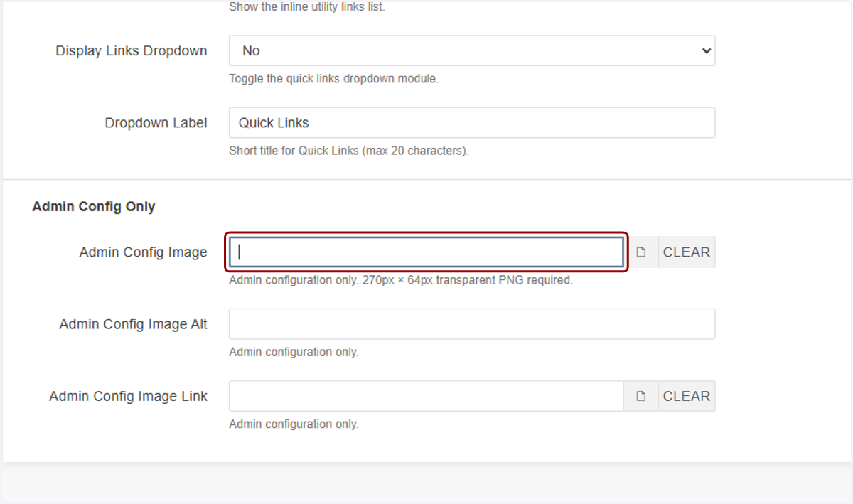Click the Display Links Dropdown label
Screen dimensions: 853x504
132,51
